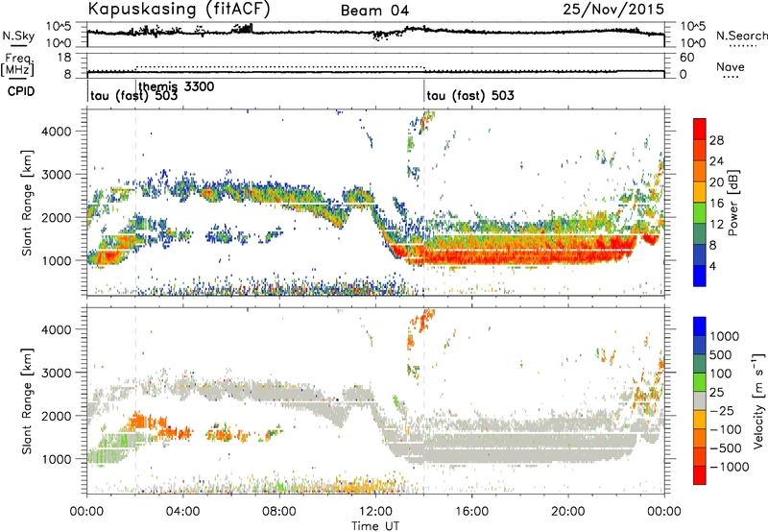Image resolution: width=768 pixels, height=532 pixels.
Task: Click the 'themis 3300' CPID label
Action: pos(177,86)
